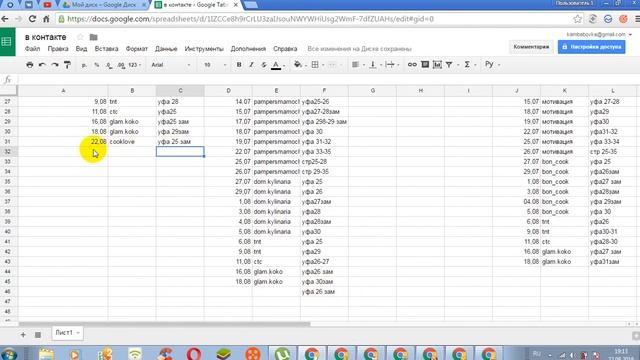Open the number format 123 dropdown
The height and width of the screenshot is (360, 640).
point(135,65)
